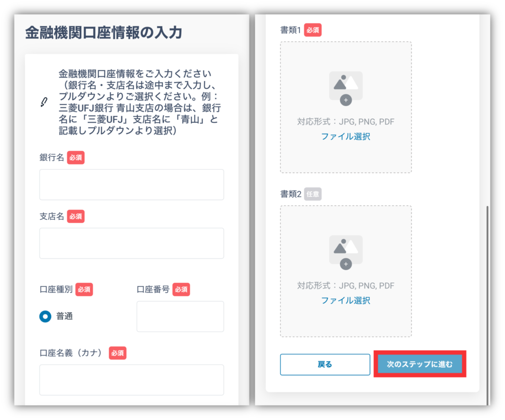Click the 任意 badge next to 書類2

pyautogui.click(x=313, y=194)
